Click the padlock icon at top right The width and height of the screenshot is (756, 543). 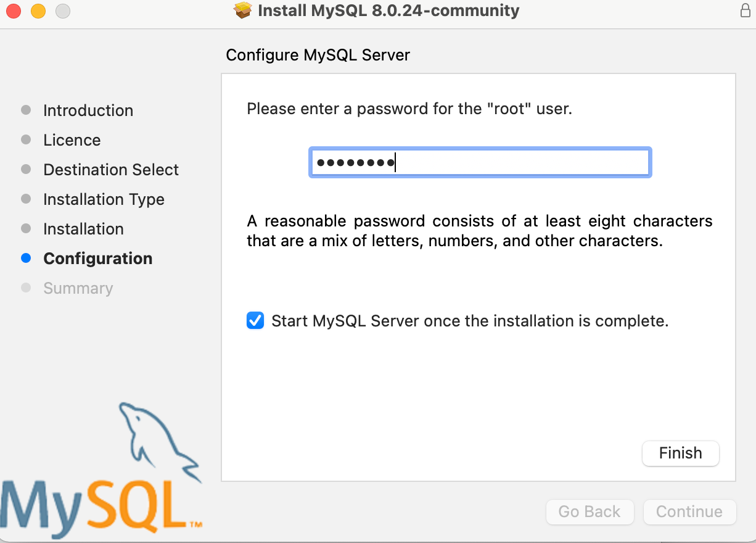(x=745, y=10)
